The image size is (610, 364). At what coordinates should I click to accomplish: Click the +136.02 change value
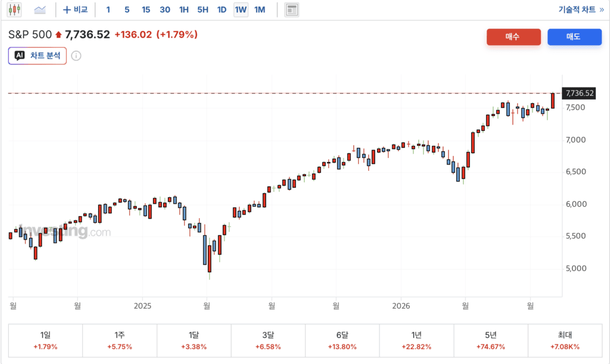(x=133, y=35)
